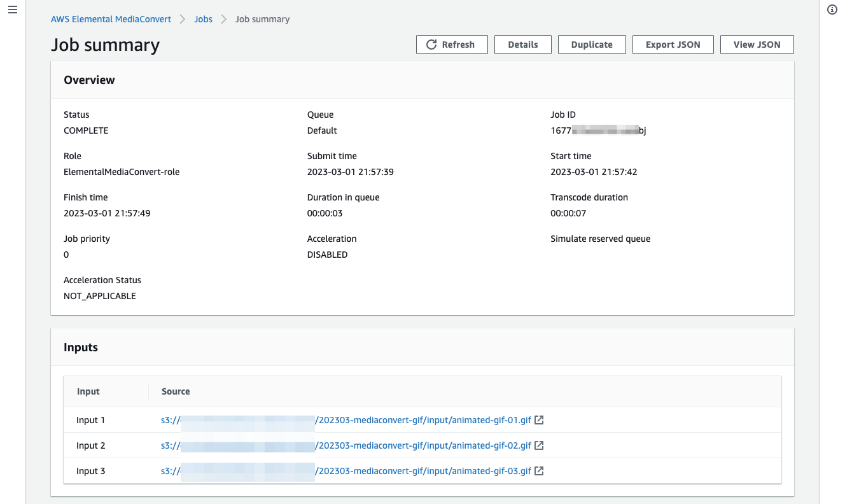The width and height of the screenshot is (845, 504).
Task: Open the animated-gif-03.gif S3 source link
Action: pyautogui.click(x=346, y=471)
